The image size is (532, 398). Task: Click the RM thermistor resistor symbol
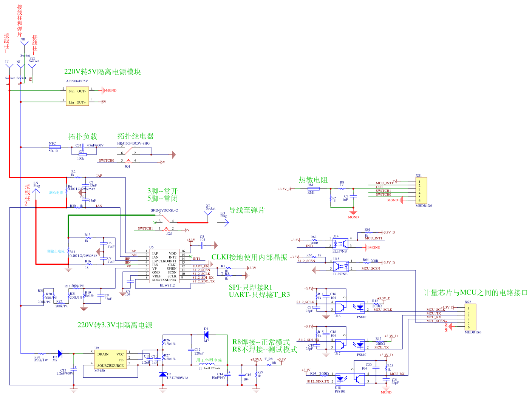coord(313,188)
